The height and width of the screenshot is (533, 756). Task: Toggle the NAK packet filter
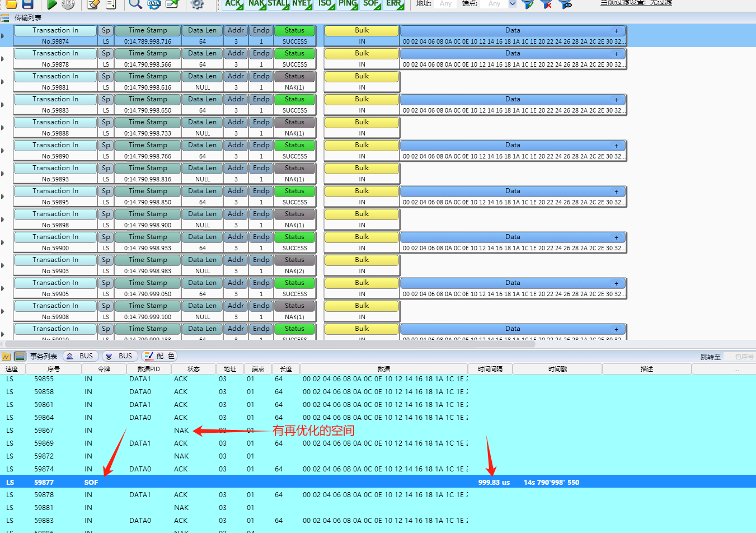tap(257, 4)
